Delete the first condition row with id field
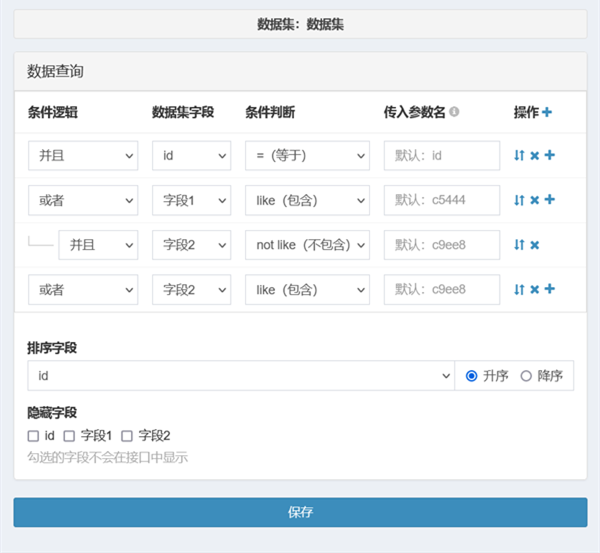Screen dimensions: 600x553 point(534,156)
